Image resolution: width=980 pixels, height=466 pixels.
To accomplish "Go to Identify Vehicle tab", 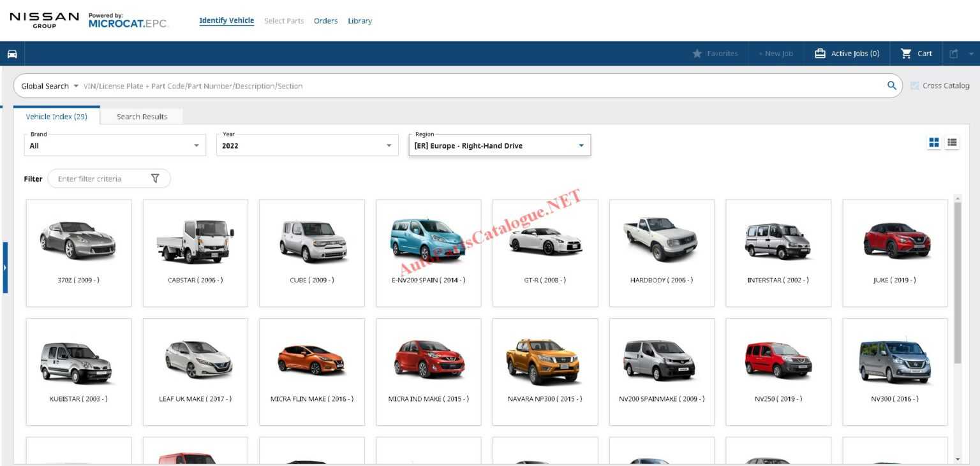I will pos(226,20).
